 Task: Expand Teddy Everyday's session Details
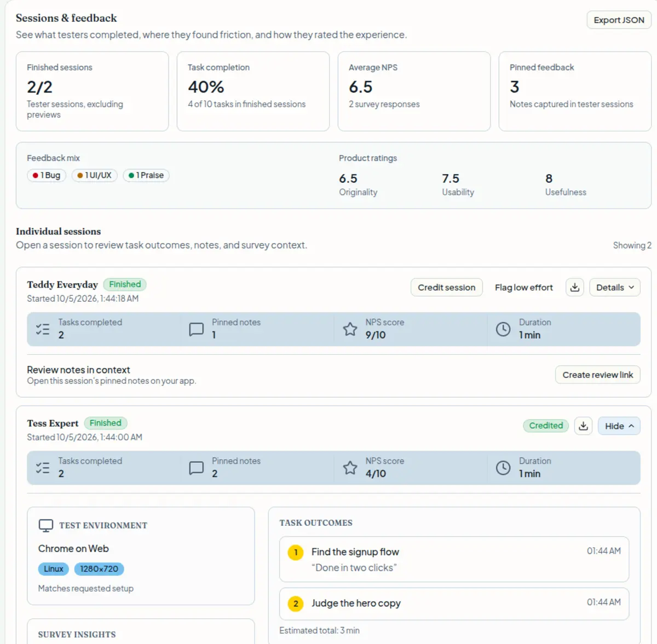coord(615,287)
